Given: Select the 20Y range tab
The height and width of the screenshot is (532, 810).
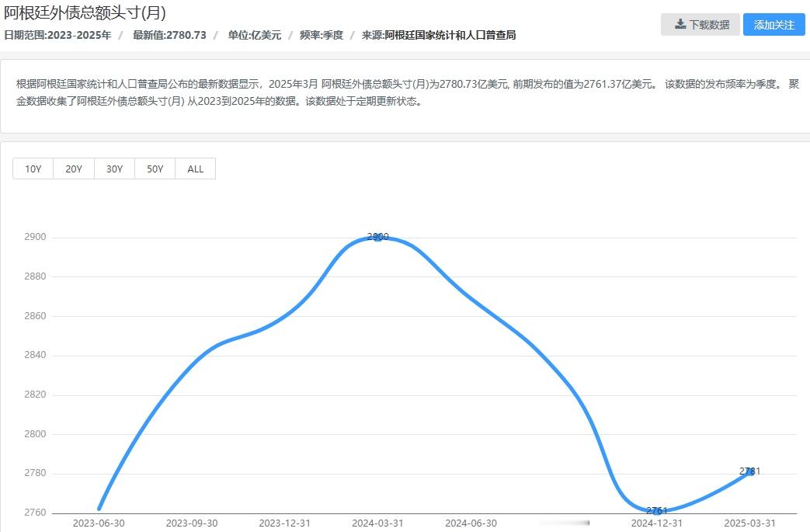Looking at the screenshot, I should click(73, 169).
